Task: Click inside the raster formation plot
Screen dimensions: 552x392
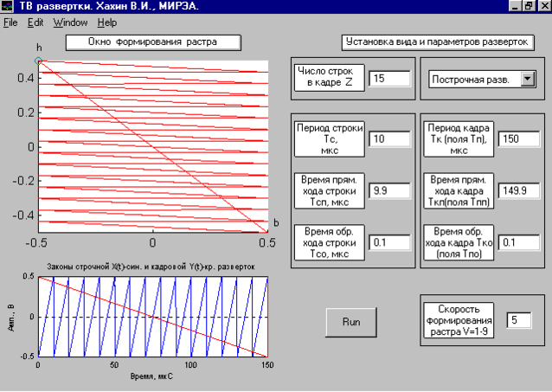Action: [x=153, y=146]
